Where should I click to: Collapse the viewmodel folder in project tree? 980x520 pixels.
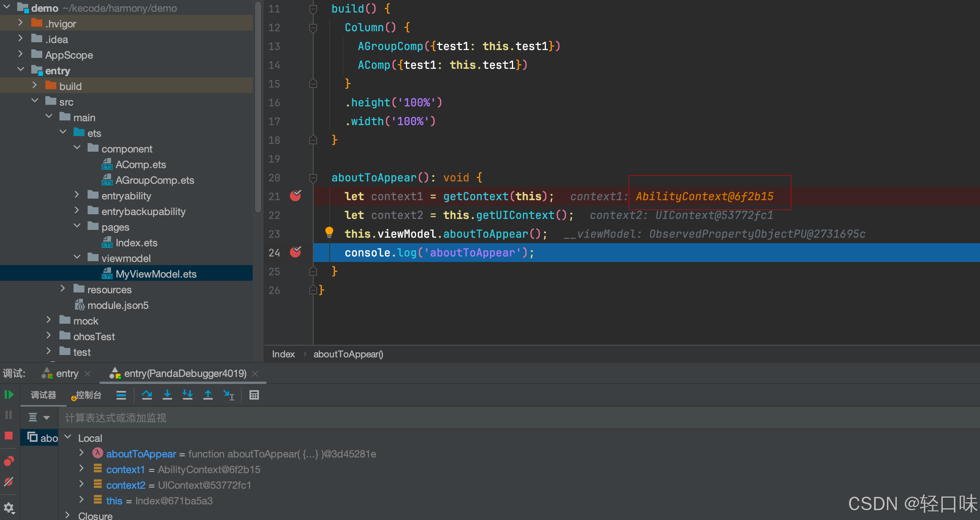pyautogui.click(x=77, y=258)
